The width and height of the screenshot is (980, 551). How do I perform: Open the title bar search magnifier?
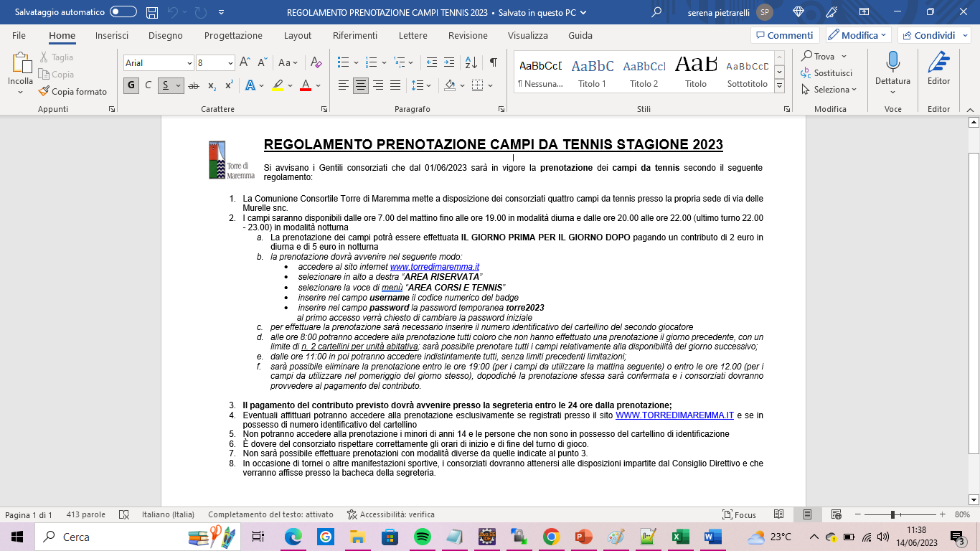point(656,12)
